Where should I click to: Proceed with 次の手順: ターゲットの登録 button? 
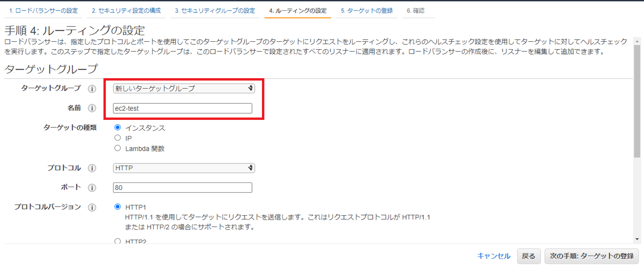591,256
